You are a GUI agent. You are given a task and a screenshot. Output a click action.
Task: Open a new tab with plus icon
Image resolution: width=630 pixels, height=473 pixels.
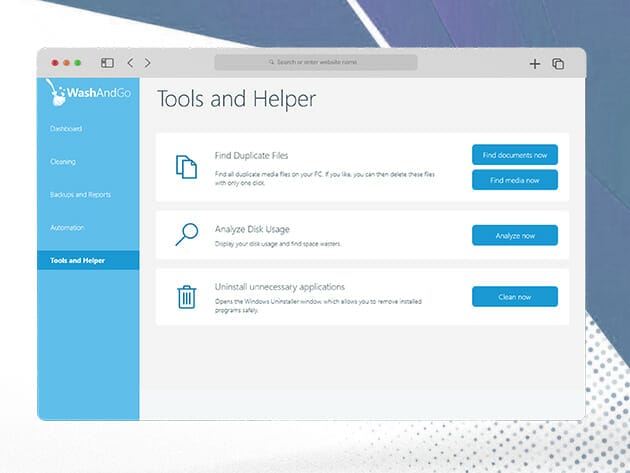coord(534,63)
